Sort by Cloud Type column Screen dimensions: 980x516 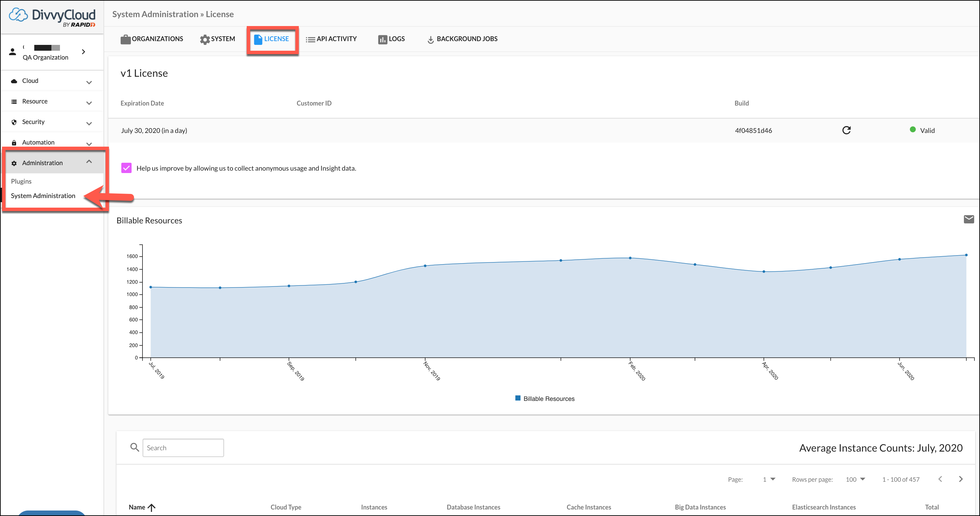pos(286,507)
